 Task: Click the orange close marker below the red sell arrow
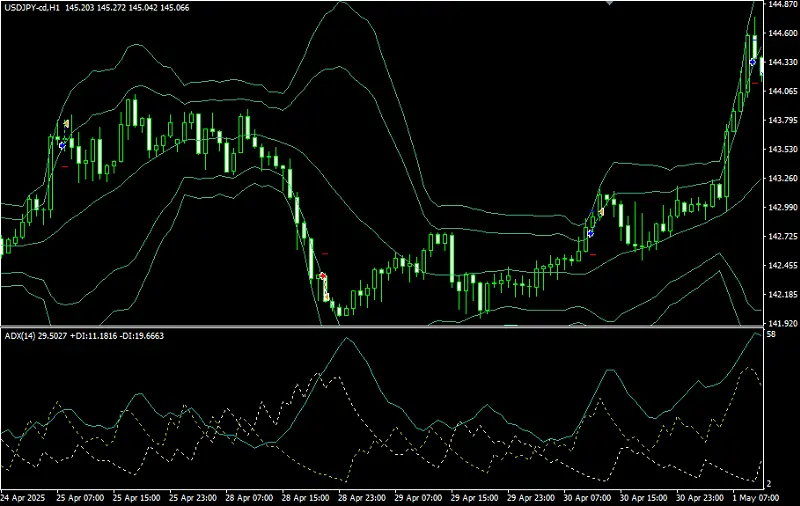[326, 297]
